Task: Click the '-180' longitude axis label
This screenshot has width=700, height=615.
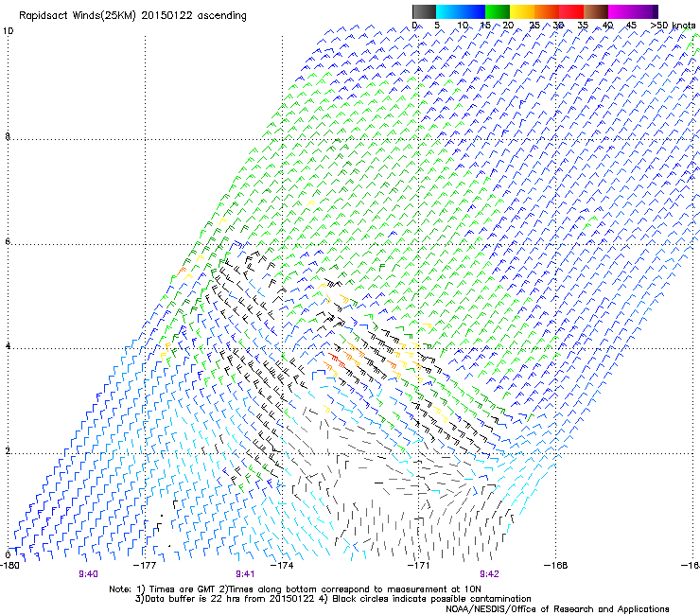Action: 9,566
